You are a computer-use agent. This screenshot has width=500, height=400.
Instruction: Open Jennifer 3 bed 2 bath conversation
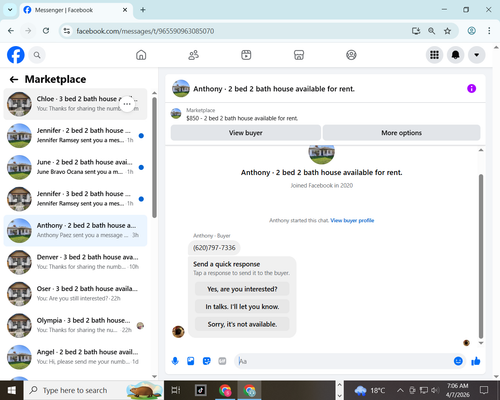tap(75, 199)
